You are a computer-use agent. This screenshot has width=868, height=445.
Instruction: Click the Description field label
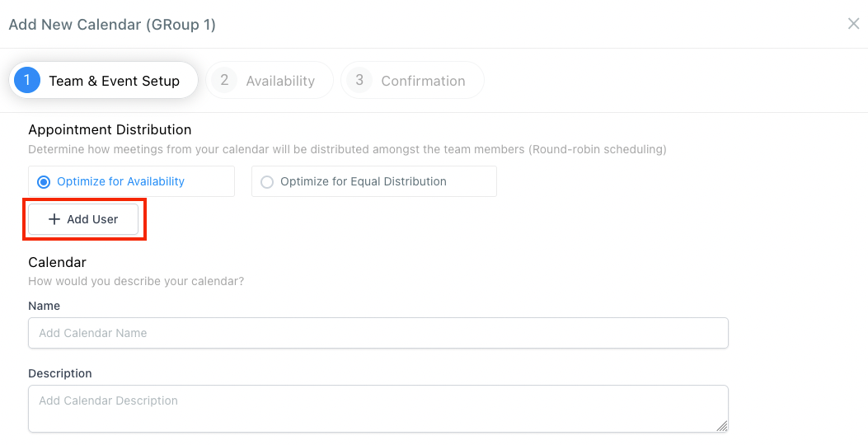click(60, 373)
